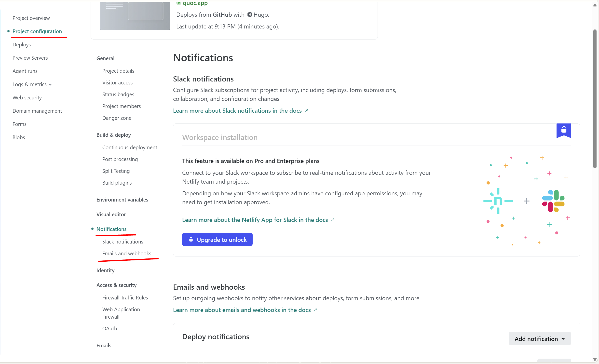Go to Deploys in the sidebar
This screenshot has width=599, height=364.
point(22,45)
